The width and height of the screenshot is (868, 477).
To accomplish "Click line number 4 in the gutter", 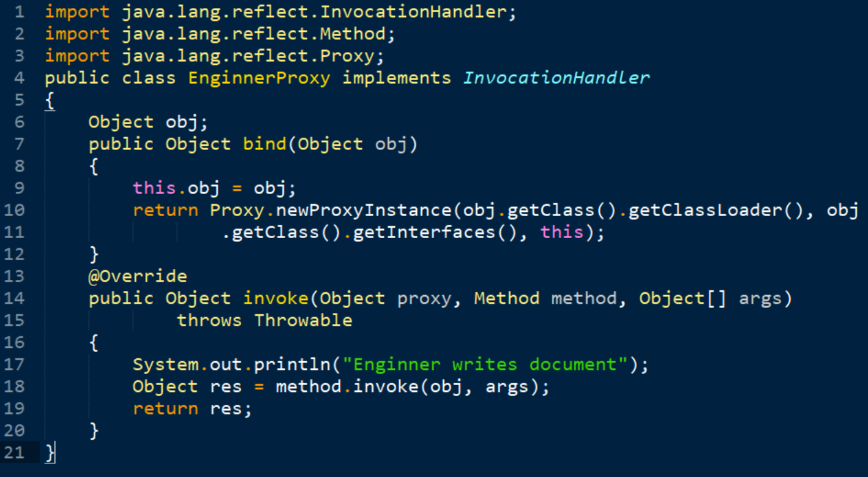I will point(20,78).
